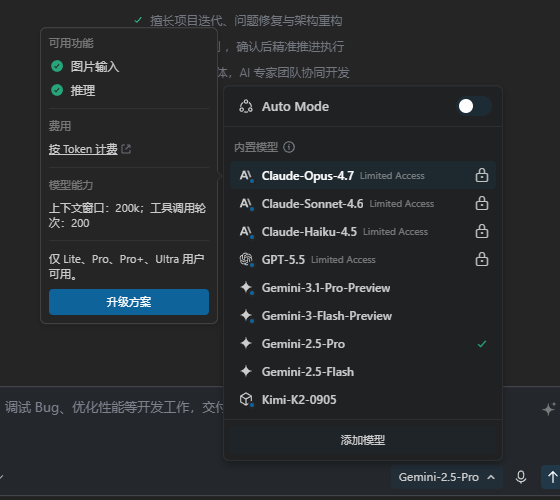Click Limited Access label on GPT-5.5

tap(343, 260)
